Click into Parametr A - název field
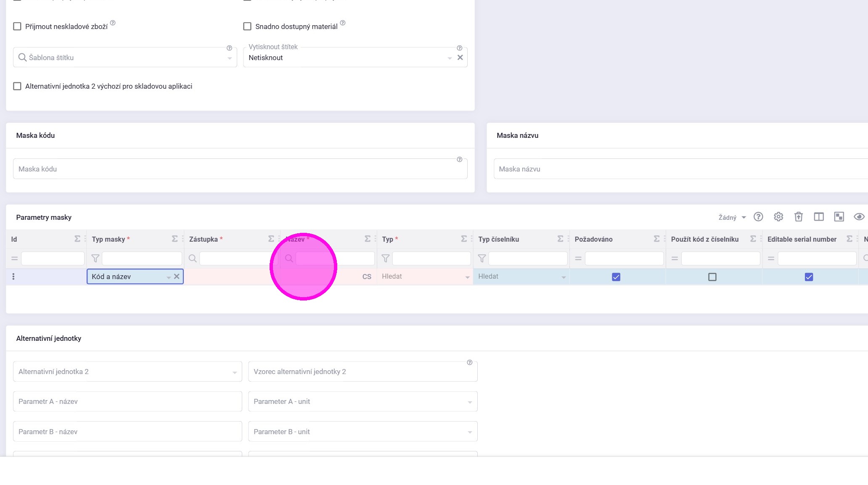 (127, 401)
